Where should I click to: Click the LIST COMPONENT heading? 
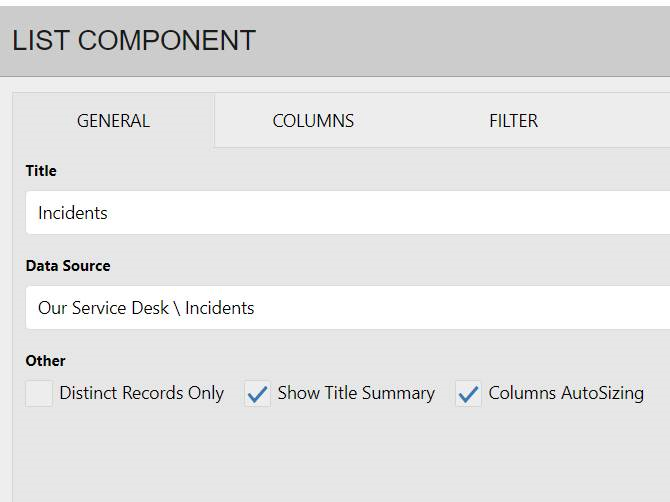tap(134, 41)
